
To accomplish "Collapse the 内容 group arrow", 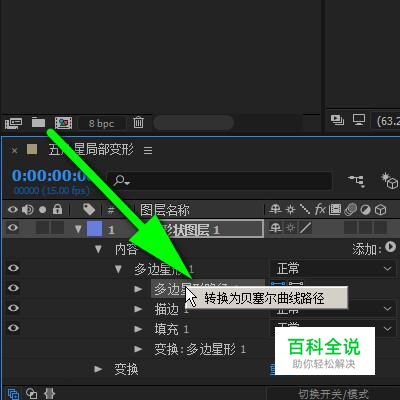I will (98, 249).
